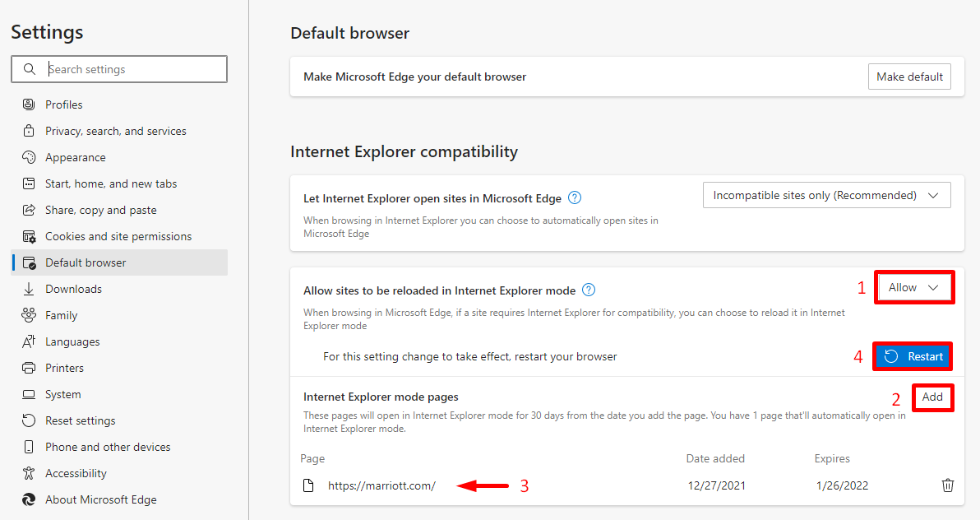Open the Incompatible sites only dropdown
980x520 pixels.
click(826, 195)
